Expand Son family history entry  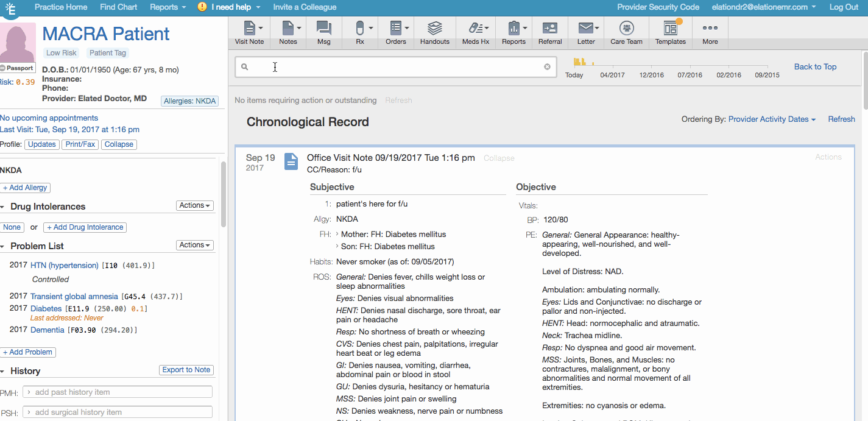pos(337,247)
